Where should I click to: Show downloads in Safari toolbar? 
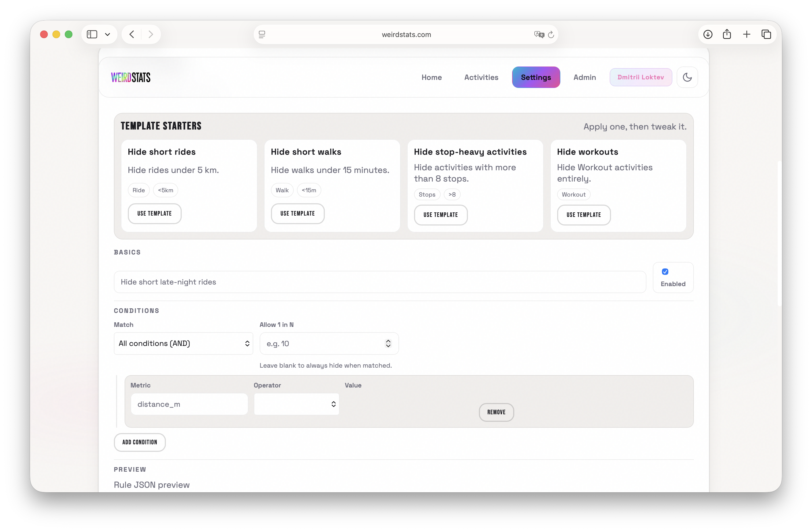[x=707, y=34]
